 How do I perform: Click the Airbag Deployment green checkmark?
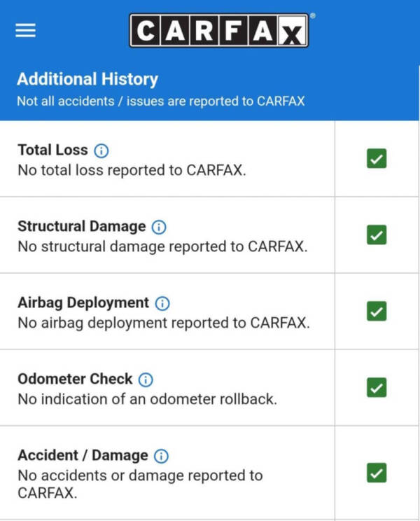coord(377,311)
